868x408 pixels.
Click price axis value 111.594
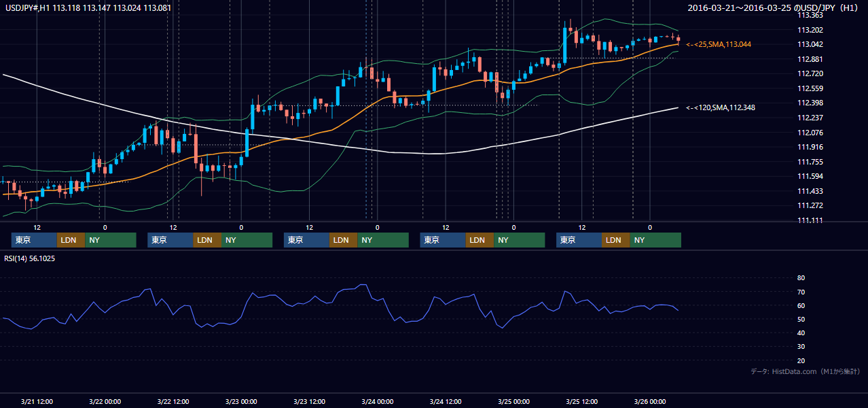pyautogui.click(x=810, y=176)
